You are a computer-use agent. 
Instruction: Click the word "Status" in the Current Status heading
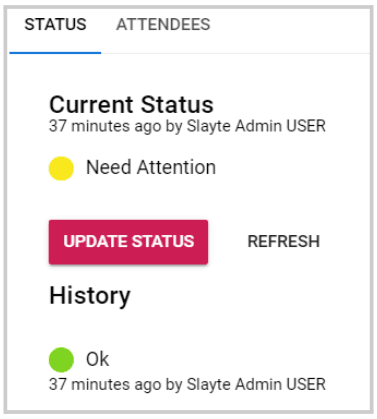click(x=177, y=105)
